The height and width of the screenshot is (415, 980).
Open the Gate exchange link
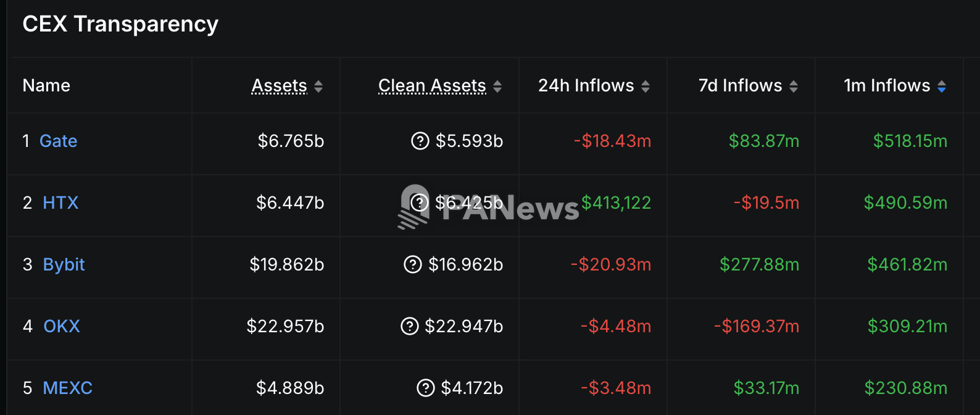[x=59, y=141]
